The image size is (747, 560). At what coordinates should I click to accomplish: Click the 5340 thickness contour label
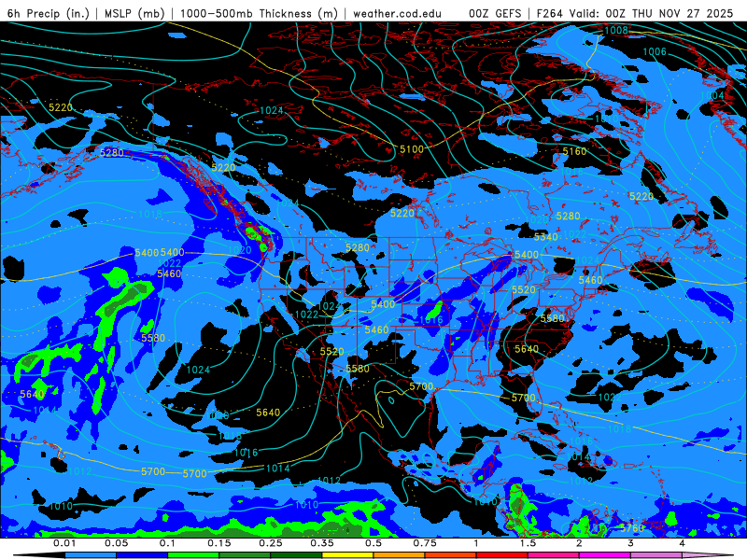pos(546,237)
